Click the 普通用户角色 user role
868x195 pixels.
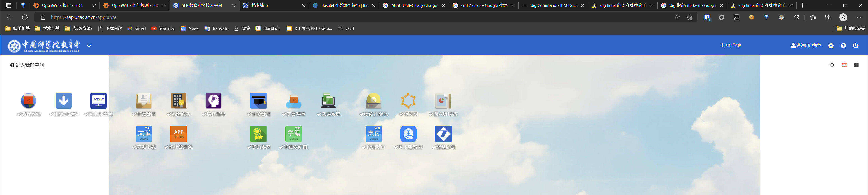pyautogui.click(x=806, y=45)
